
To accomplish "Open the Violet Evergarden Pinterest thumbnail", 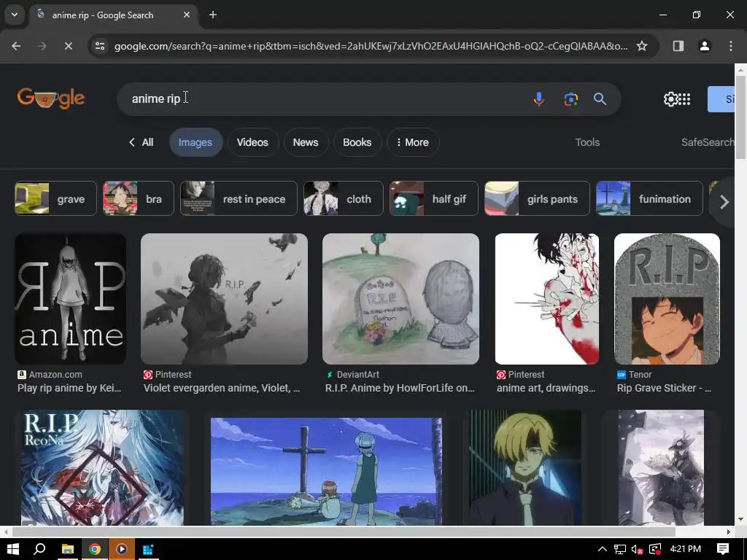I will click(x=225, y=298).
